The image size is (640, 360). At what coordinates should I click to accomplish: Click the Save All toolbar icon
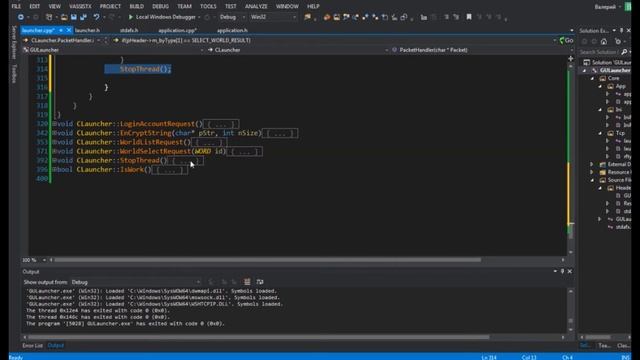coord(83,17)
